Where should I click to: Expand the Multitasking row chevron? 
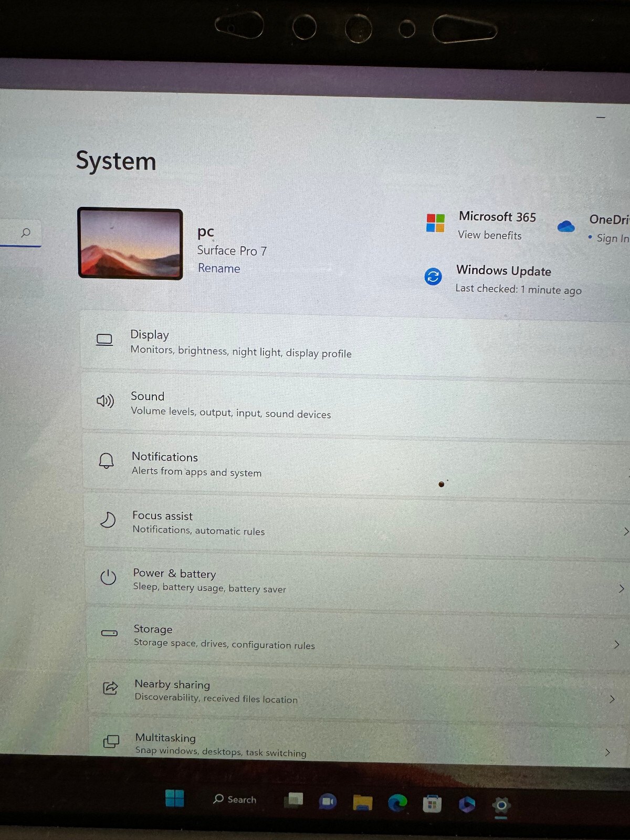(607, 752)
